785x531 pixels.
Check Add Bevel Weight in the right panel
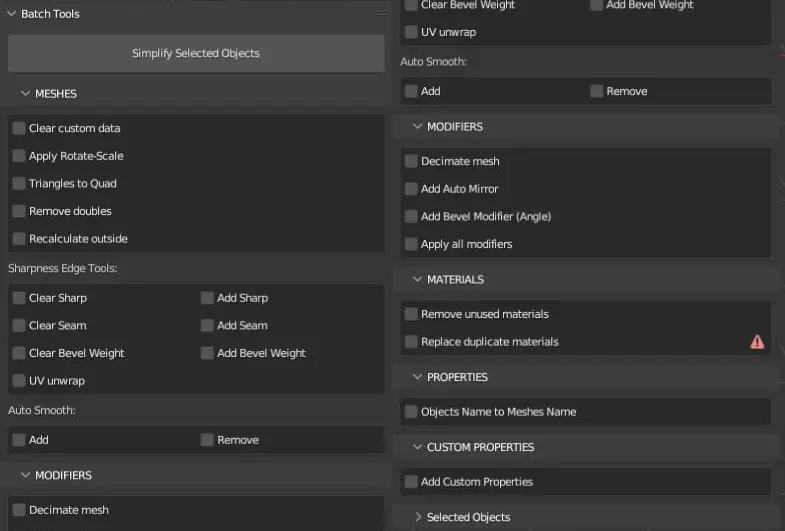596,5
